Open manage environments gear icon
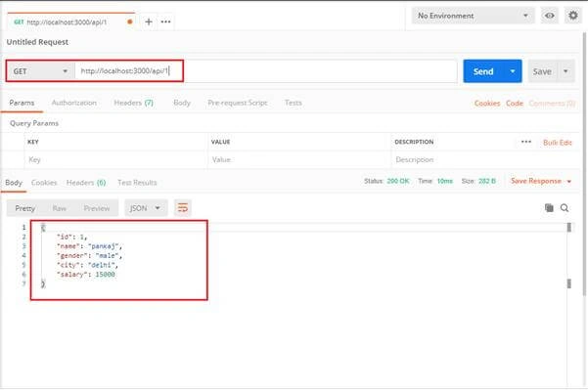The height and width of the screenshot is (390, 588). (x=573, y=16)
